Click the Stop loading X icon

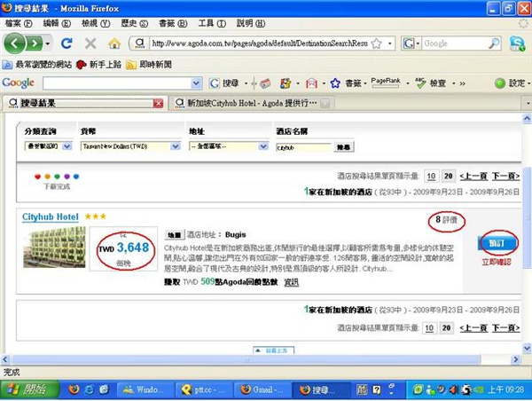(x=90, y=43)
